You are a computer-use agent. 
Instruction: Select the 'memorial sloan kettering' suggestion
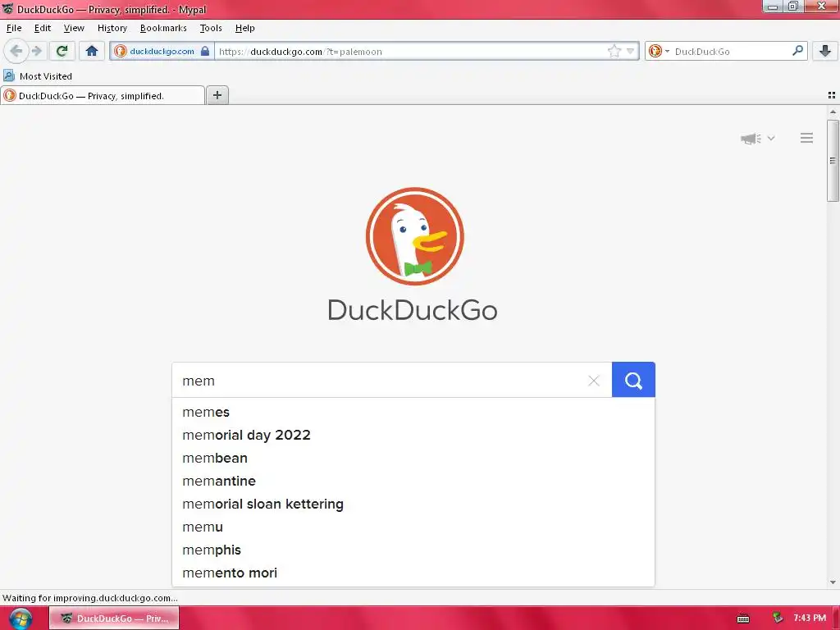point(413,504)
